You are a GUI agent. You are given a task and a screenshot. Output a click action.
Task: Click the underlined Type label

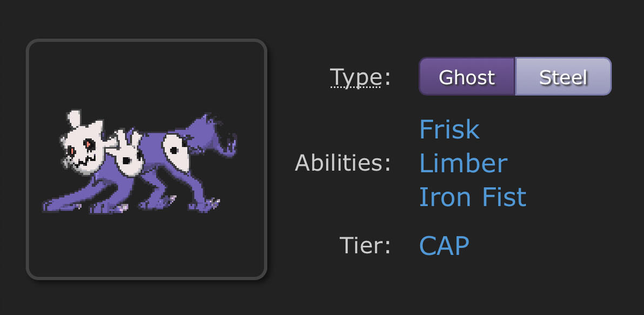click(355, 77)
